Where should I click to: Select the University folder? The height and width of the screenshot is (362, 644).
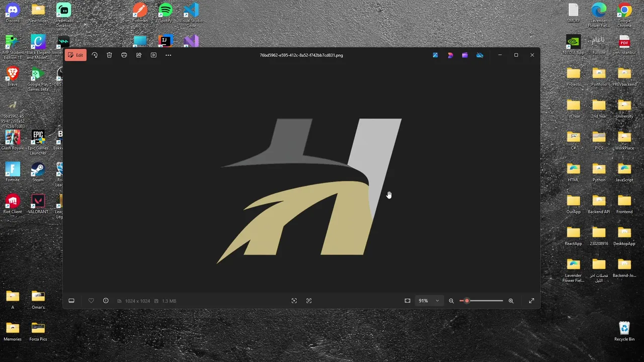(x=624, y=109)
